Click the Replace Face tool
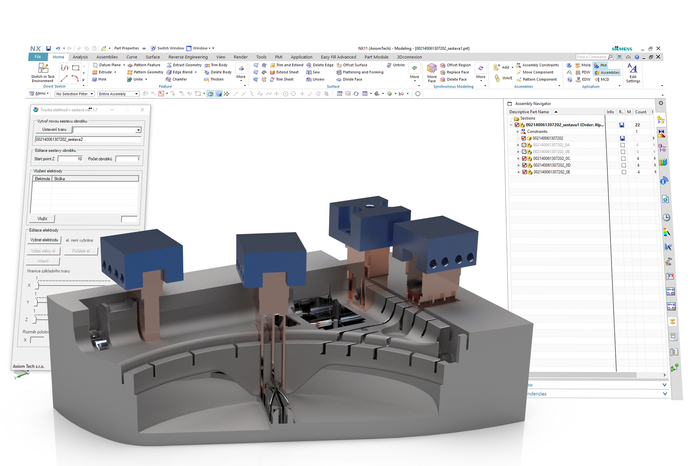This screenshot has width=700, height=466. (454, 72)
